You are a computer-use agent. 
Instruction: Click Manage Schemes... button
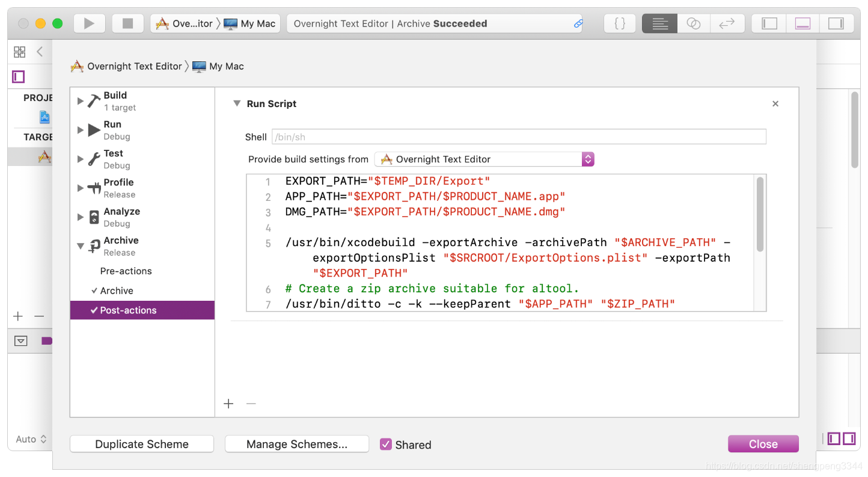pyautogui.click(x=297, y=445)
